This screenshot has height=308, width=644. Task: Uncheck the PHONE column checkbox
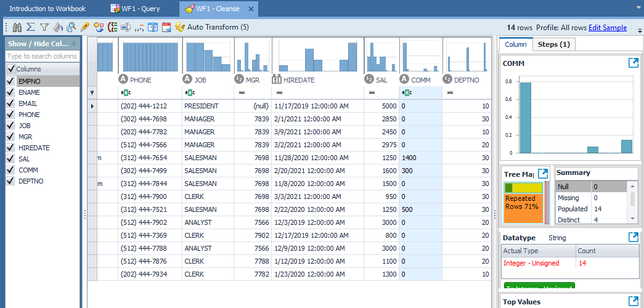coord(10,115)
